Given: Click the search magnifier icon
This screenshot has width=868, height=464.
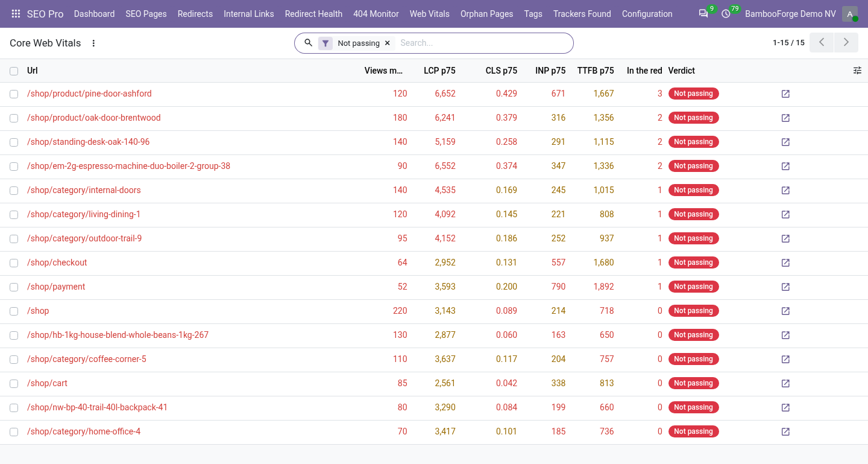Looking at the screenshot, I should tap(309, 43).
